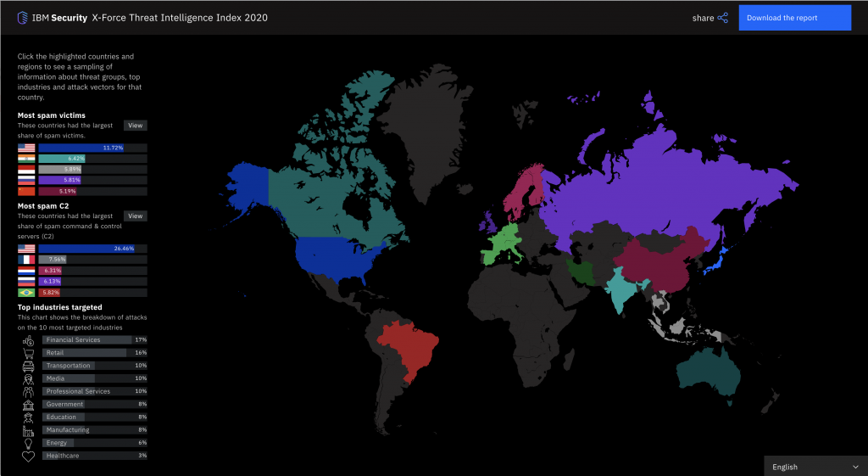
Task: Click the Government 8% bar
Action: pos(94,405)
